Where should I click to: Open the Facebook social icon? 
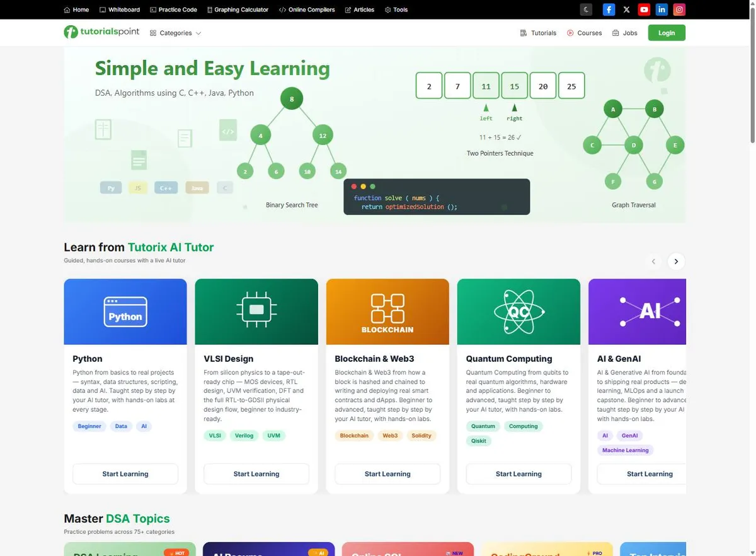(609, 9)
